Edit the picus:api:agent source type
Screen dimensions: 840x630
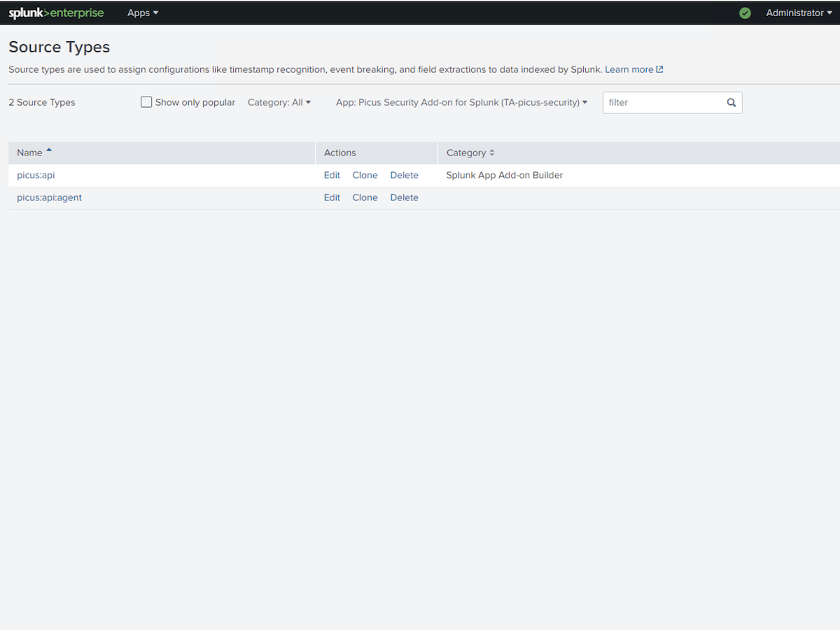[332, 197]
